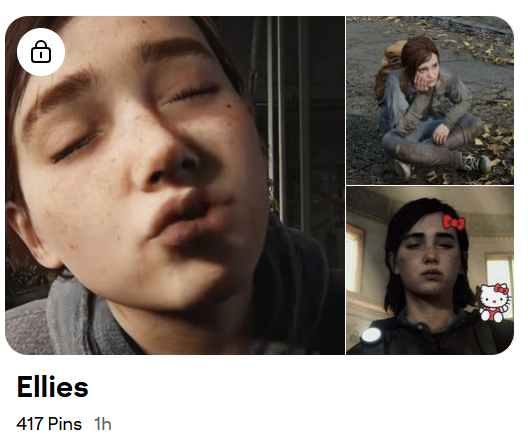Screen dimensions: 528x446
Task: Open thumbnail with Hello Kitty sticker
Action: 430,271
